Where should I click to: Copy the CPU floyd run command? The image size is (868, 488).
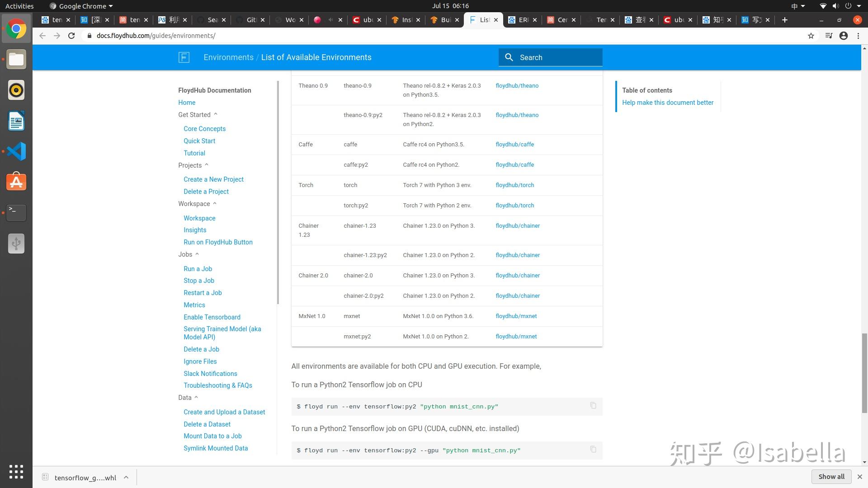click(x=593, y=406)
